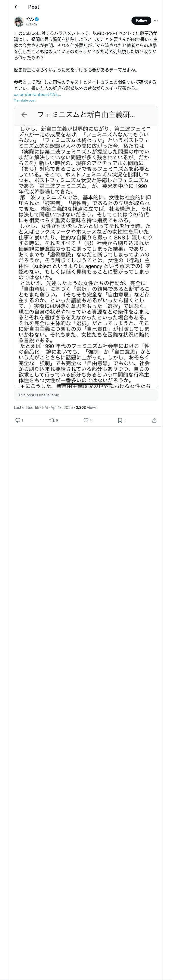Open the やん profile avatar
The height and width of the screenshot is (980, 172).
point(19,21)
